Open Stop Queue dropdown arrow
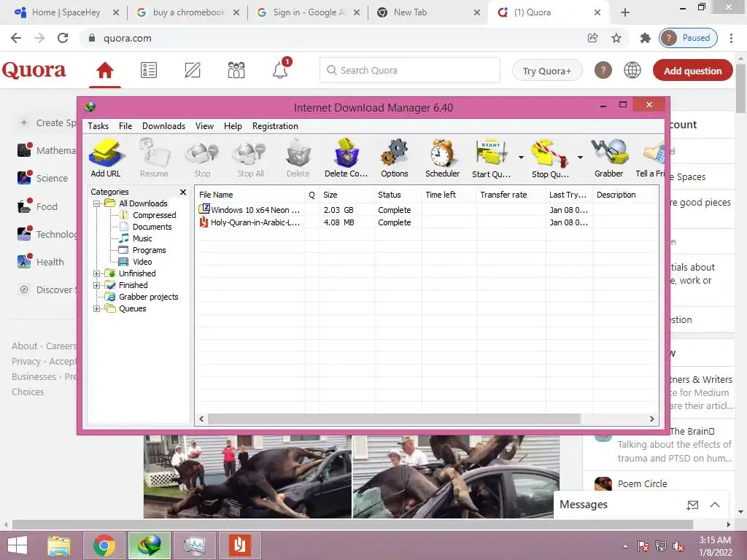The width and height of the screenshot is (747, 560). 580,157
